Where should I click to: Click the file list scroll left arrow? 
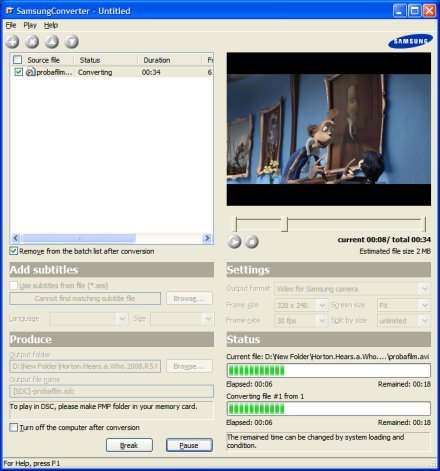coord(16,238)
